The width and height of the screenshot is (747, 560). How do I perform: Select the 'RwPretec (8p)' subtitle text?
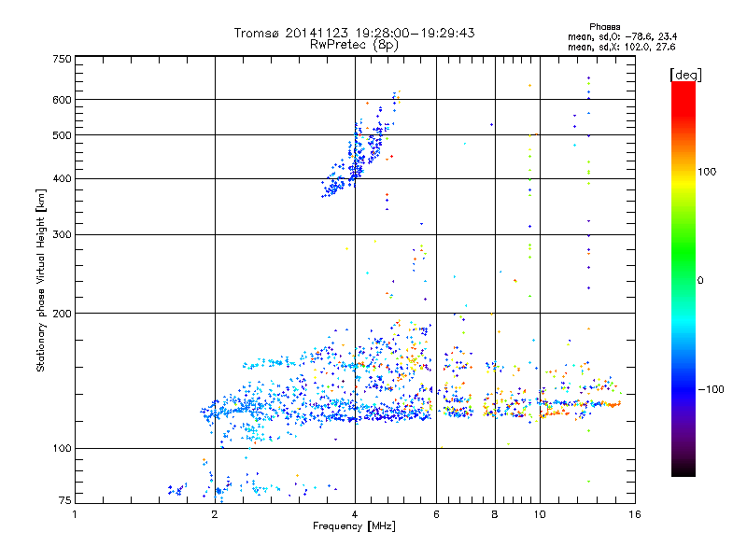354,45
